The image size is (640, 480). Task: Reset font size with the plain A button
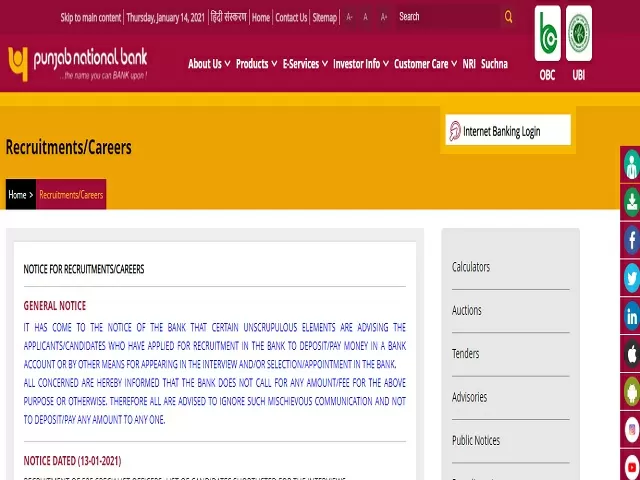[365, 17]
